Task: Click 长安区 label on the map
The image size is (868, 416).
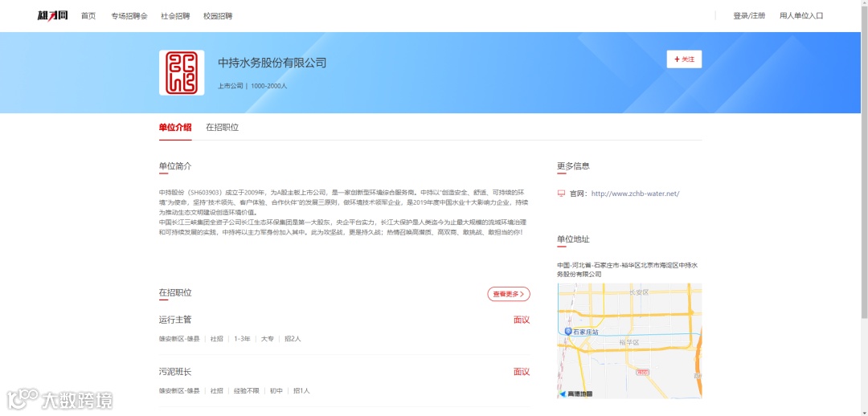Action: pos(638,292)
